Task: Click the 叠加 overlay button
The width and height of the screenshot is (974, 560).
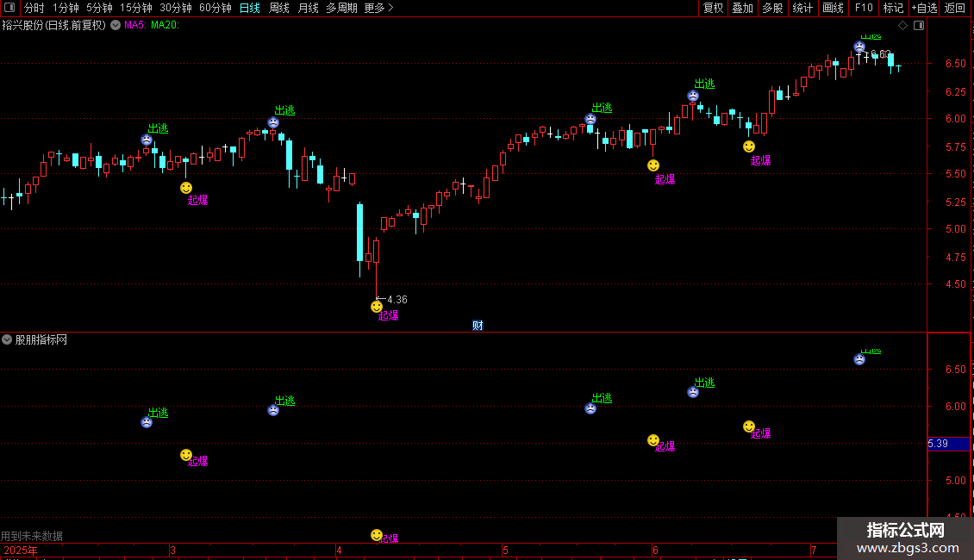Action: (x=743, y=8)
